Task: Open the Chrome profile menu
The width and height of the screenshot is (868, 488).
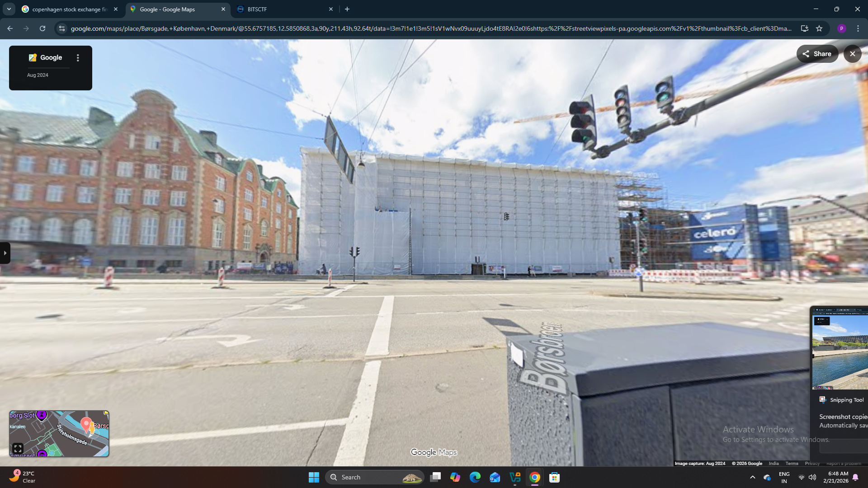Action: click(x=842, y=28)
